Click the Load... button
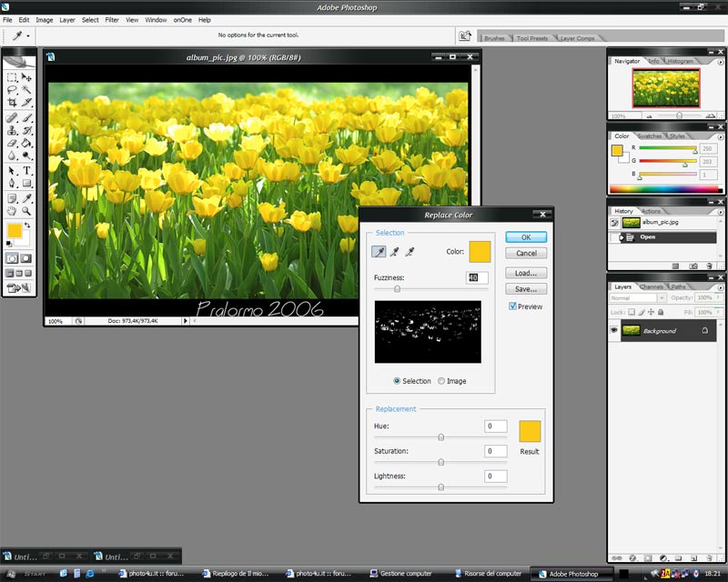728x582 pixels. (x=525, y=273)
